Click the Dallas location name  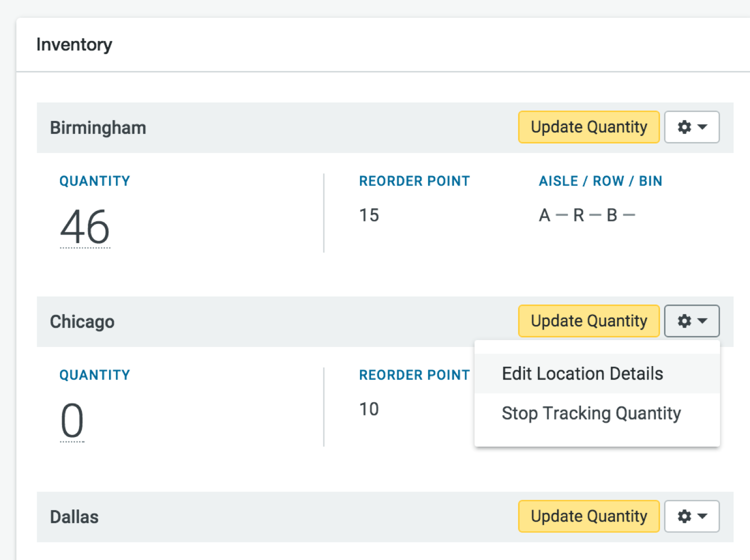[74, 517]
